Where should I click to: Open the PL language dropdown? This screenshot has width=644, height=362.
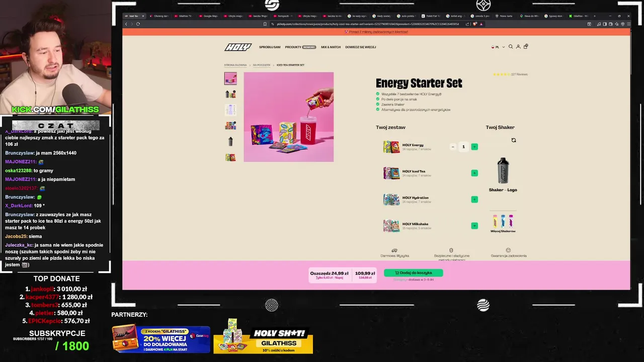(498, 47)
